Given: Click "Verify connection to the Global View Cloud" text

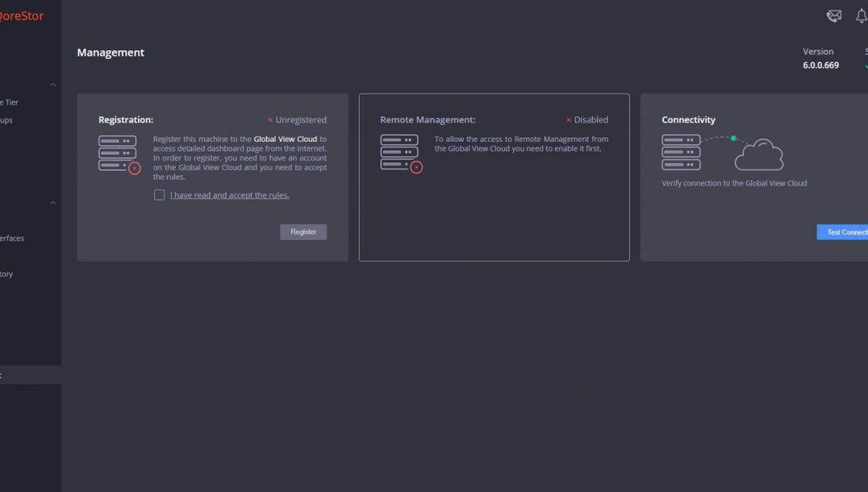Looking at the screenshot, I should pyautogui.click(x=734, y=183).
